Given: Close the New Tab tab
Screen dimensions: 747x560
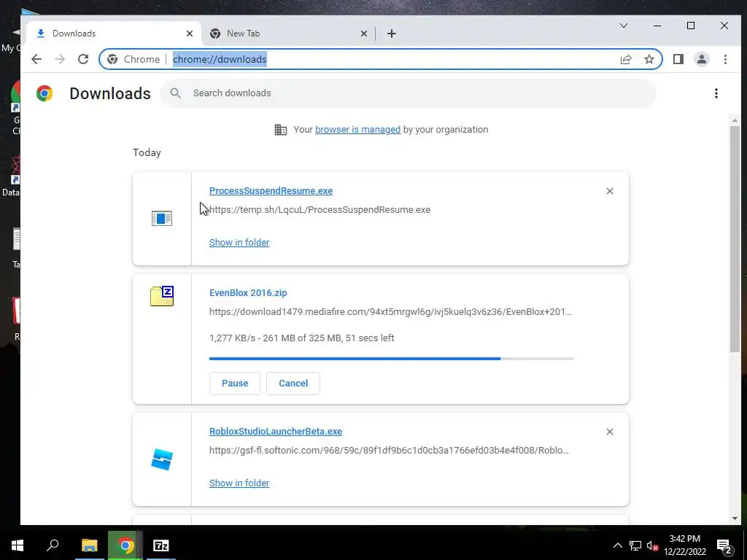Looking at the screenshot, I should pyautogui.click(x=363, y=34).
